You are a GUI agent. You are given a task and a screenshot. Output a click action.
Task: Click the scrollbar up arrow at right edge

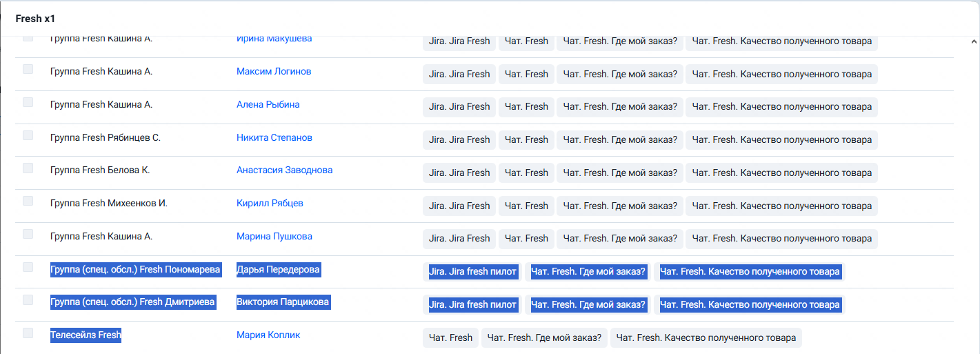coord(974,41)
